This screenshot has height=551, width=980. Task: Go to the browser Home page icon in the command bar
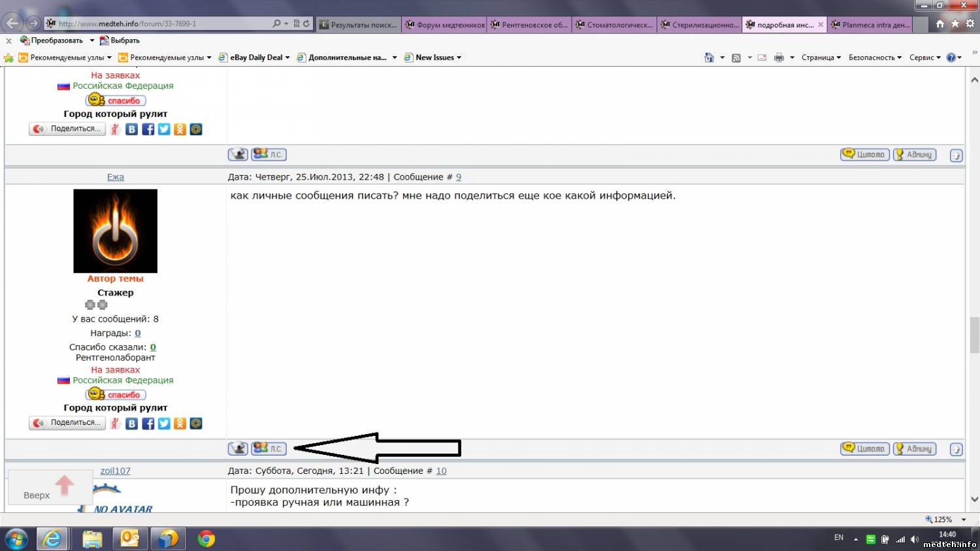pos(709,58)
